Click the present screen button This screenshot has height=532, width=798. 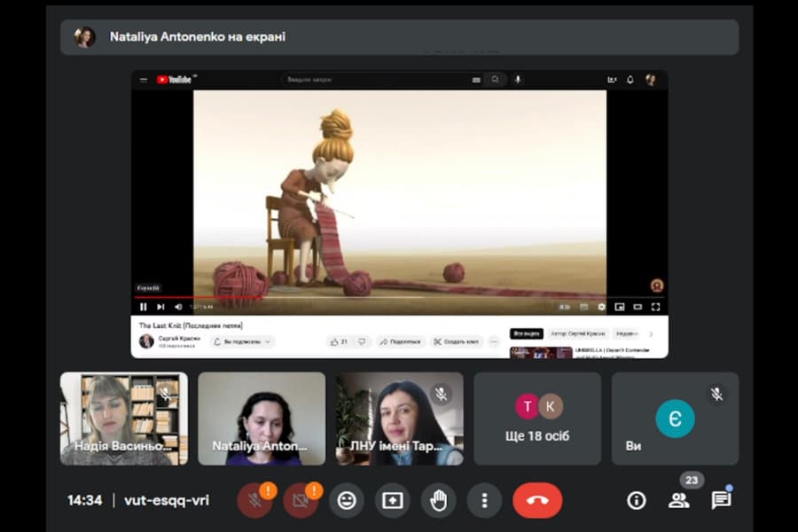pos(393,500)
